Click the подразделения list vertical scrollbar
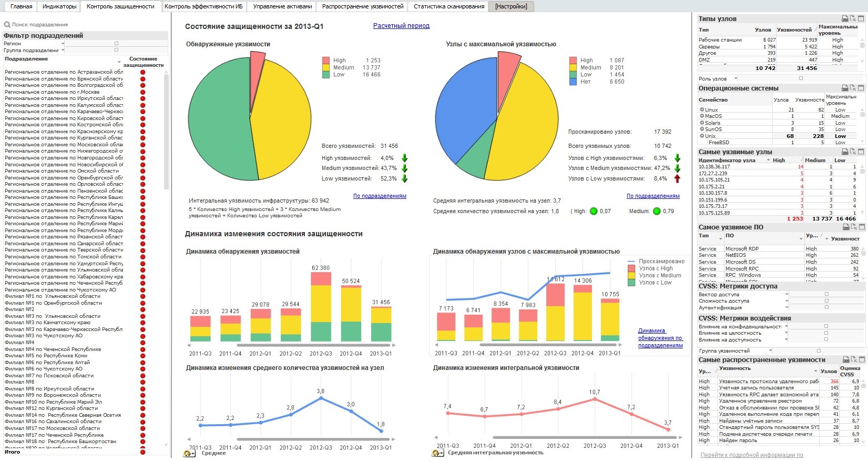The width and height of the screenshot is (868, 461). coord(167,132)
